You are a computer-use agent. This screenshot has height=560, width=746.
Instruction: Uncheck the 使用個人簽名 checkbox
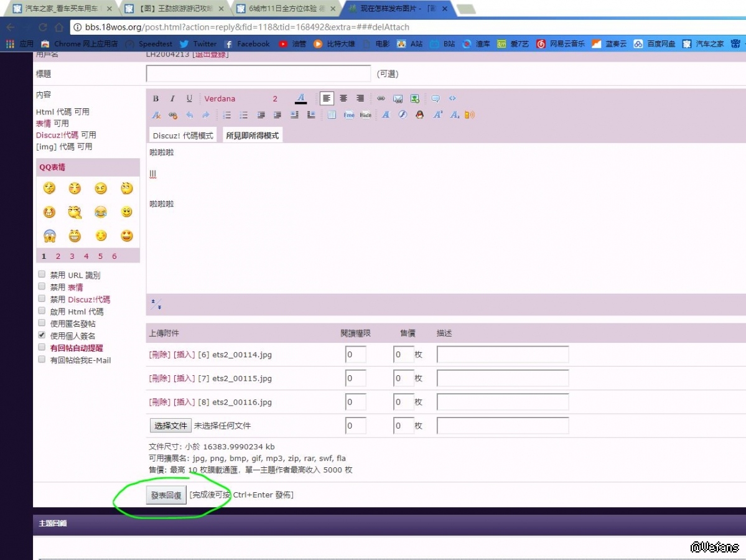tap(42, 335)
